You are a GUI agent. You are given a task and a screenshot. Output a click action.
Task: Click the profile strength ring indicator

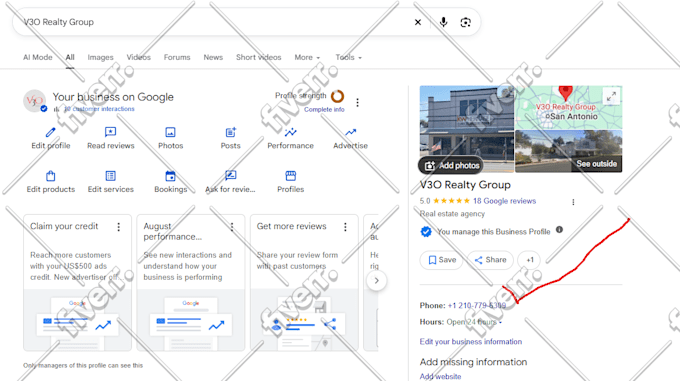coord(337,96)
